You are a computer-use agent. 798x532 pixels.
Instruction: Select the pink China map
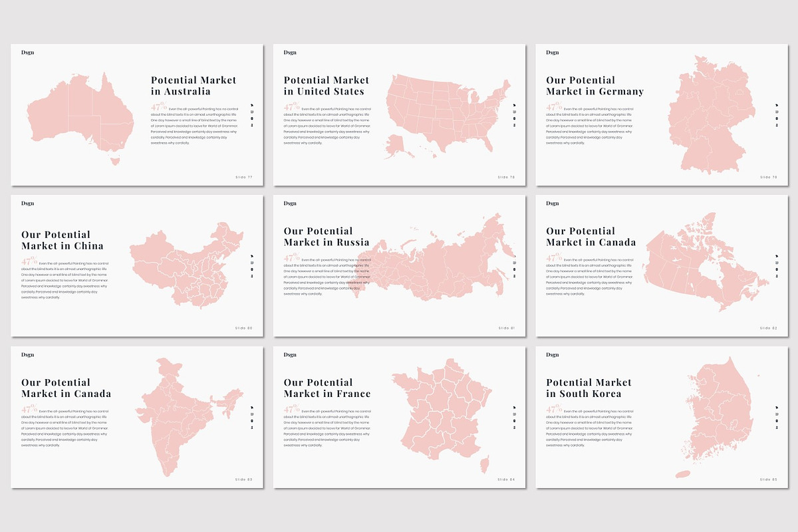click(186, 265)
